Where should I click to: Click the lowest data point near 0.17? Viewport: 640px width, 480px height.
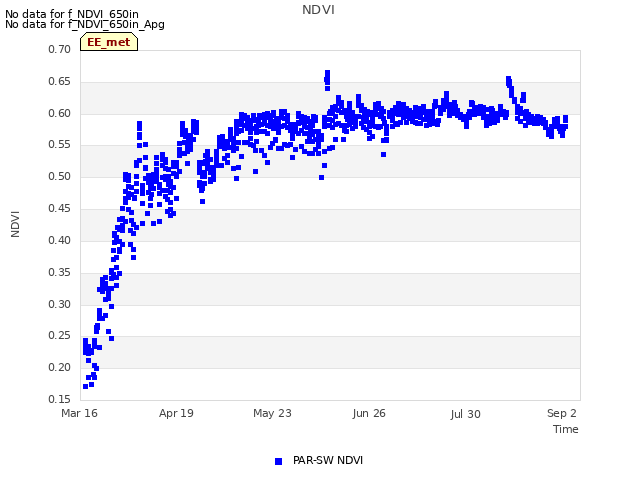coord(85,386)
